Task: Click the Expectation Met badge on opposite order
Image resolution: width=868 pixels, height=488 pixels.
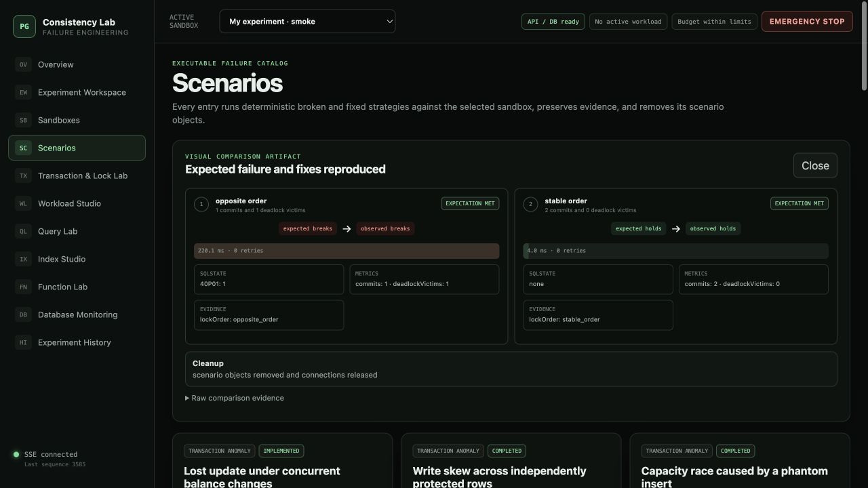Action: [470, 203]
